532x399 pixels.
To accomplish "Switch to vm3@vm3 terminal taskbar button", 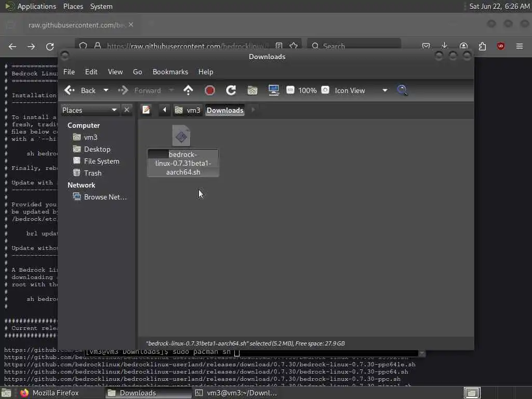I will pos(236,393).
